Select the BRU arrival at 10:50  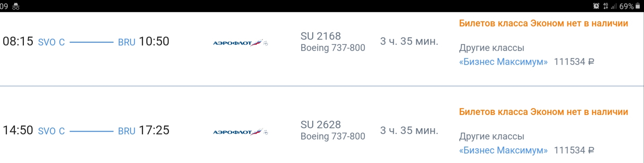127,42
